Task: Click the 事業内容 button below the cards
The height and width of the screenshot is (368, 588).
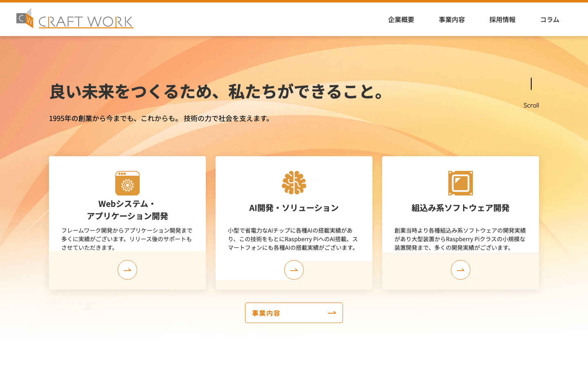Action: coord(294,313)
